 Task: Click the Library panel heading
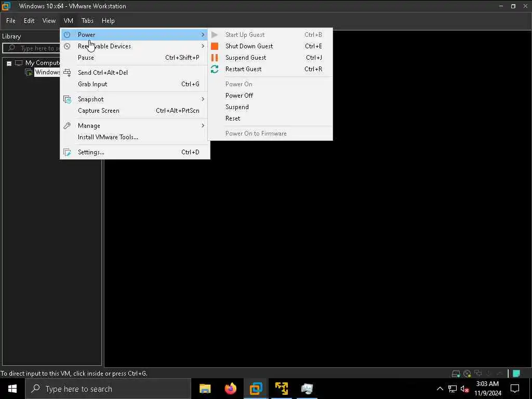click(11, 36)
